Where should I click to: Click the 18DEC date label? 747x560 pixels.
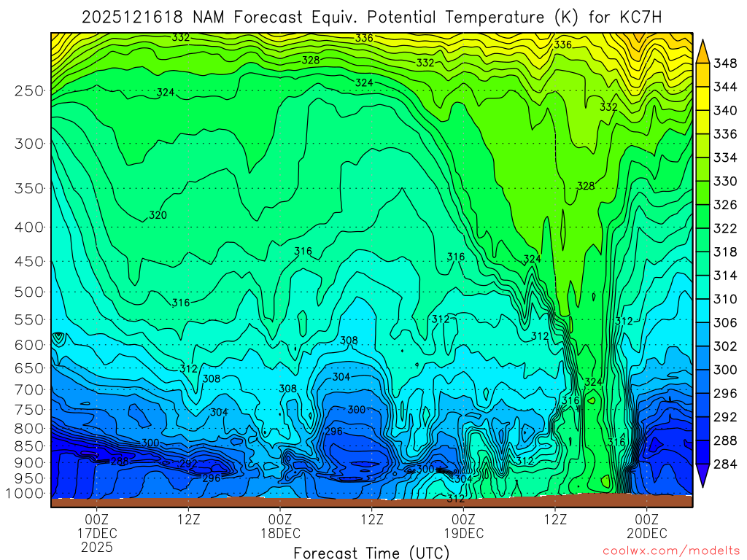[280, 533]
